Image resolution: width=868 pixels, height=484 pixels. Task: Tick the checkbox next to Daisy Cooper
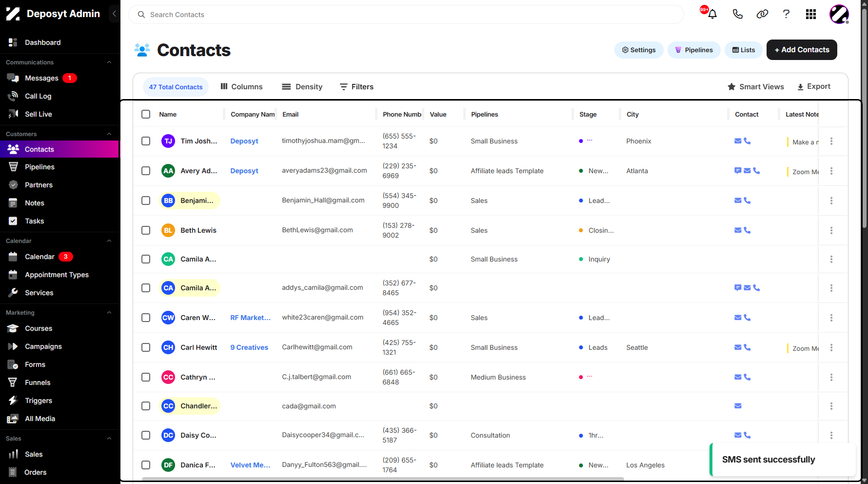[x=146, y=435]
